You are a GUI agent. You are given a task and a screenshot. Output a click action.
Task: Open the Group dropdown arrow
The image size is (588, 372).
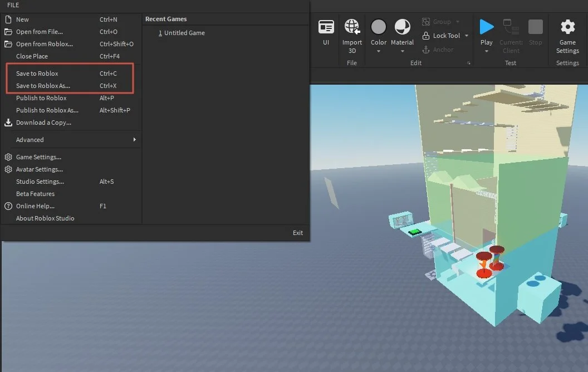point(458,22)
